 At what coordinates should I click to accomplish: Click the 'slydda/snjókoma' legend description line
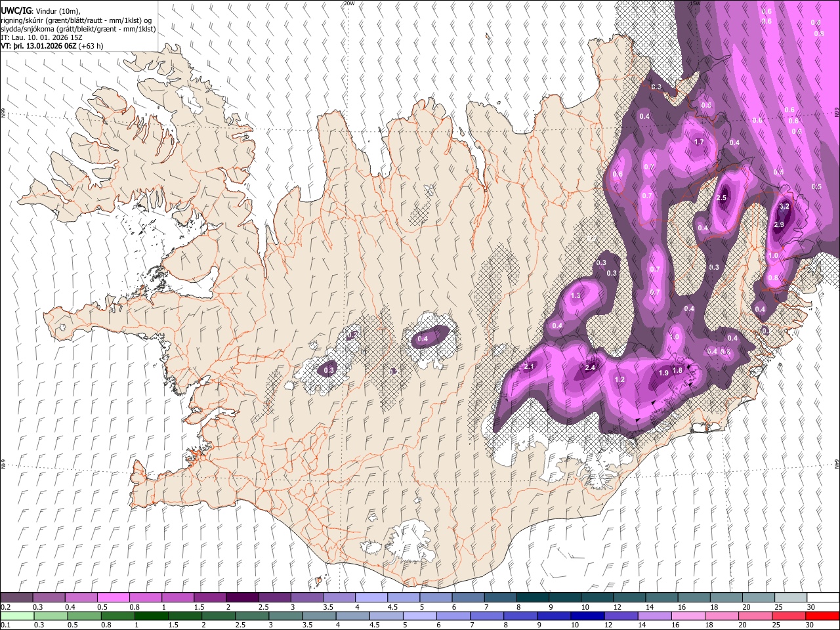tap(78, 29)
